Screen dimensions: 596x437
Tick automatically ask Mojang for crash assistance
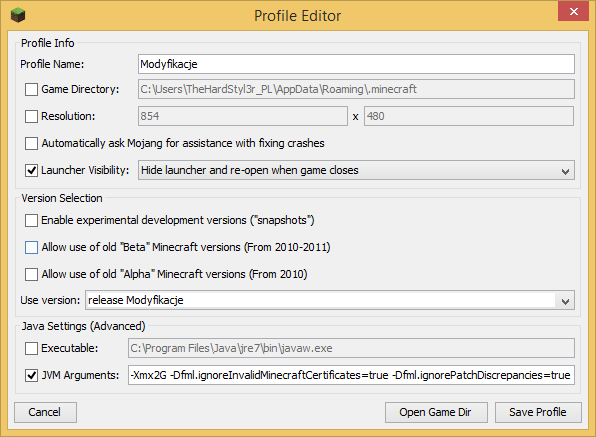[x=31, y=144]
